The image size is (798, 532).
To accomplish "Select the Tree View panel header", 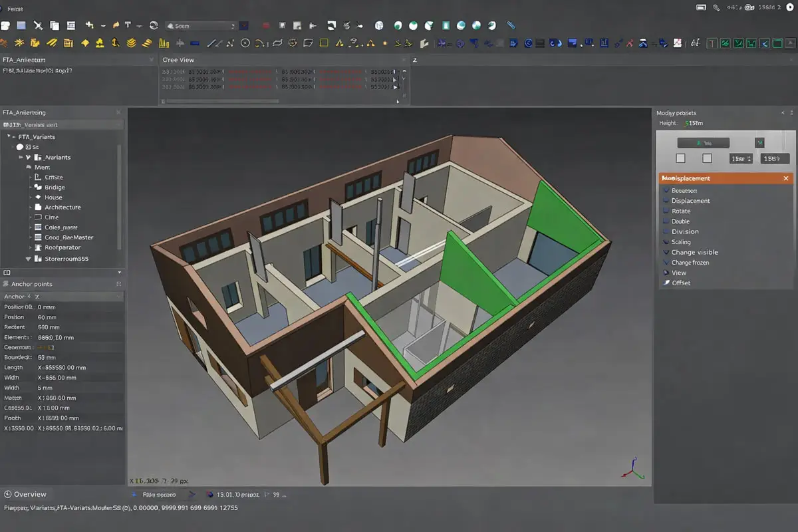I will [179, 60].
